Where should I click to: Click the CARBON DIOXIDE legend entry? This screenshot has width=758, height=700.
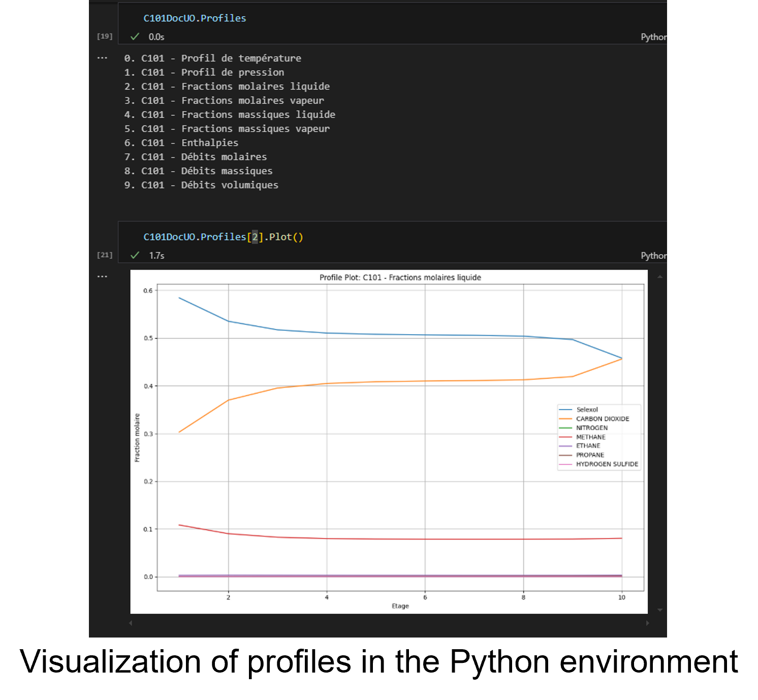pos(602,419)
